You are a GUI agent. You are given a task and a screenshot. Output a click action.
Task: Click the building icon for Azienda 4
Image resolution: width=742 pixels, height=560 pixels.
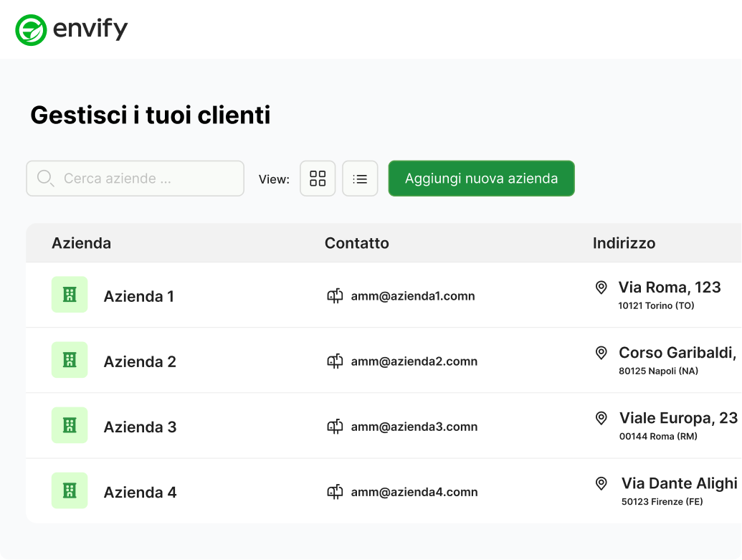tap(70, 490)
